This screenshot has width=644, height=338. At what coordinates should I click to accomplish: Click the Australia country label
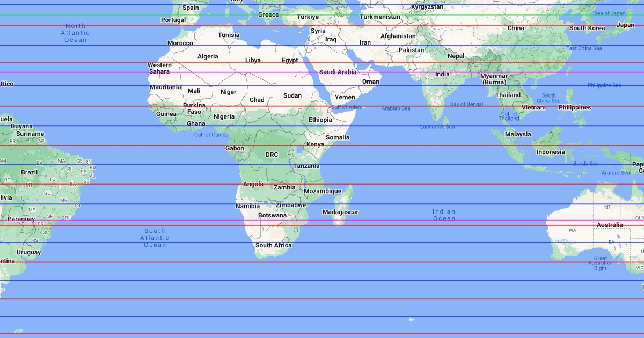click(x=610, y=225)
